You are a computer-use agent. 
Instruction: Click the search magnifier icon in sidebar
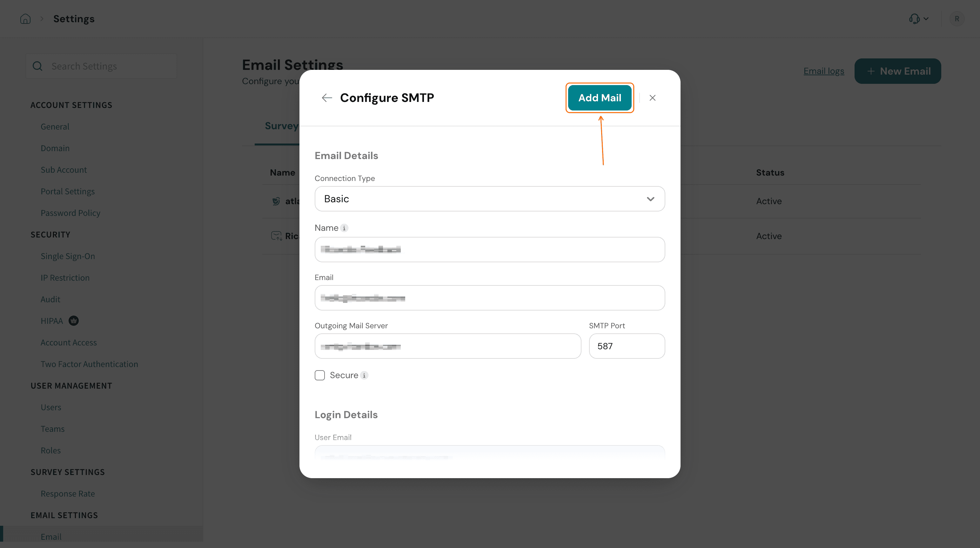[37, 66]
